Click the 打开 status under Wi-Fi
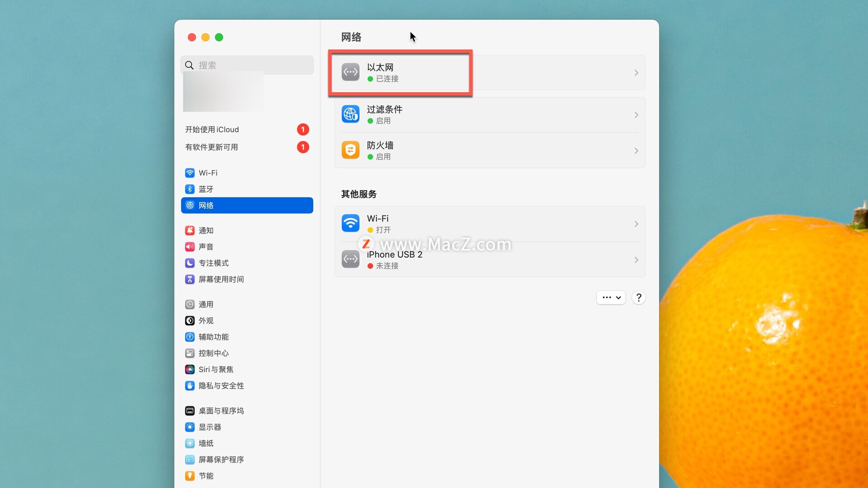This screenshot has width=868, height=488. coord(383,230)
